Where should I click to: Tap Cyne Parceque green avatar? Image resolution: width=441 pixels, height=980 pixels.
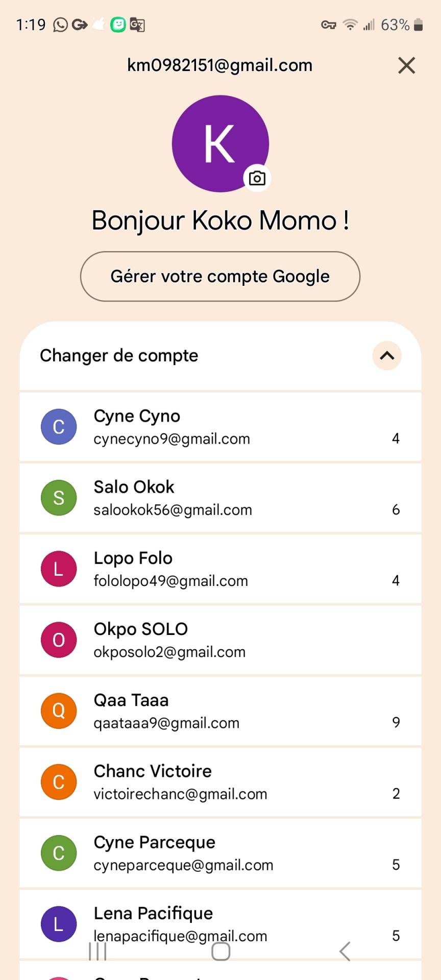tap(59, 852)
